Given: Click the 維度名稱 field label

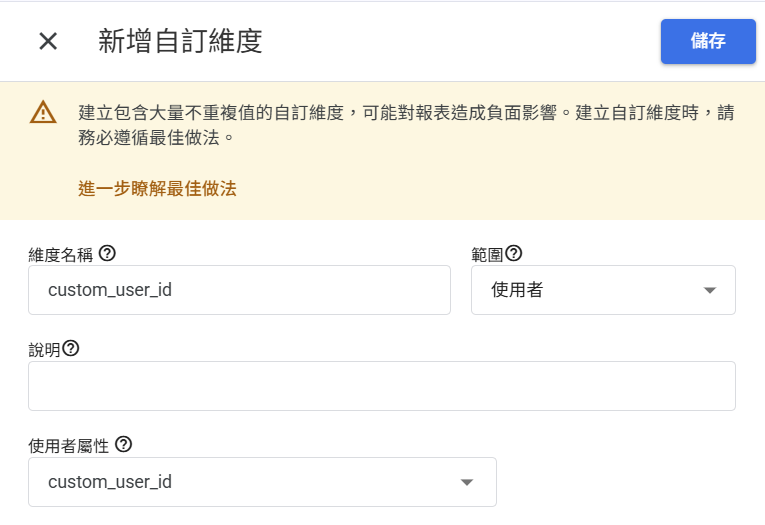Looking at the screenshot, I should click(60, 254).
